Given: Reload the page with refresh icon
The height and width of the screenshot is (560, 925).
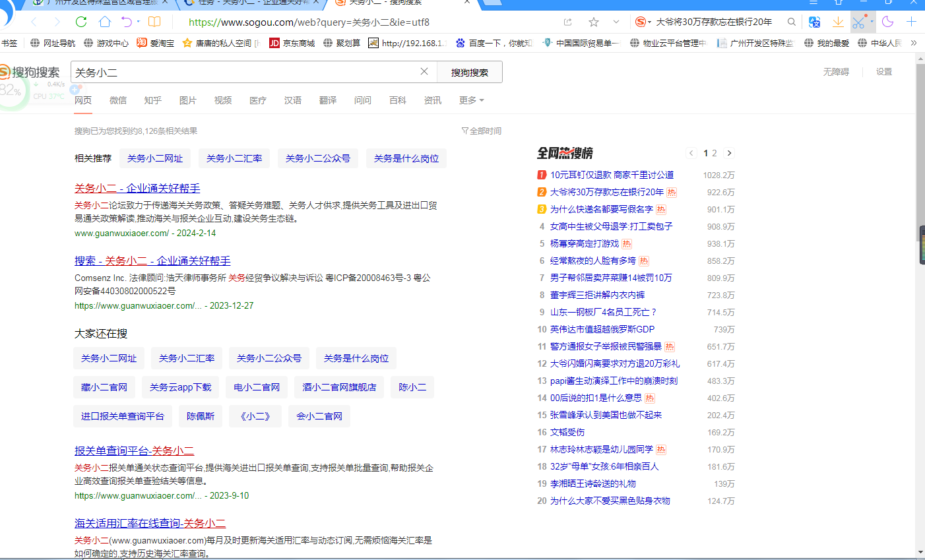Looking at the screenshot, I should pyautogui.click(x=81, y=22).
